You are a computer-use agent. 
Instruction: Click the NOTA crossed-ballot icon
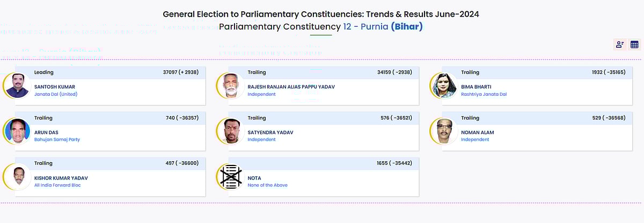[230, 176]
